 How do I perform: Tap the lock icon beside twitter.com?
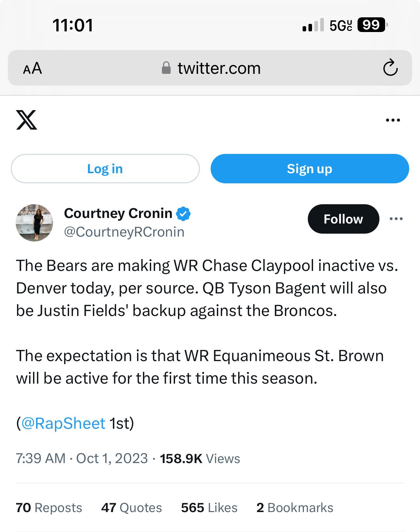pyautogui.click(x=166, y=68)
